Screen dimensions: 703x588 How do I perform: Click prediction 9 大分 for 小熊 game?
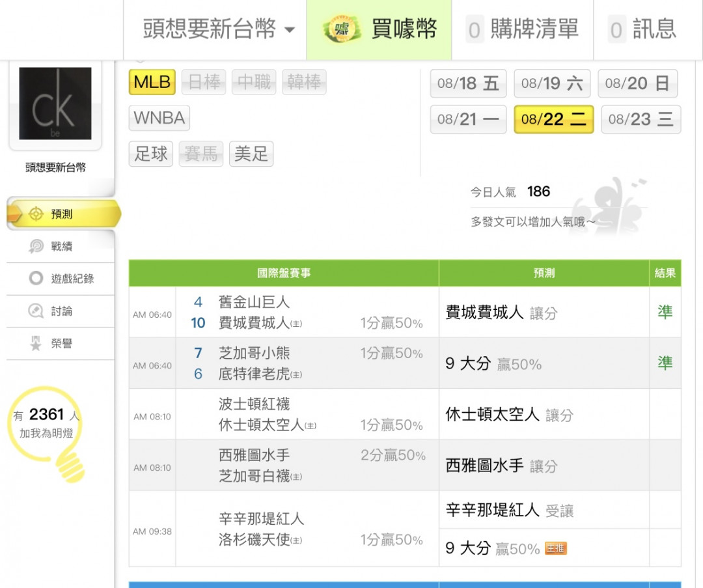point(493,363)
